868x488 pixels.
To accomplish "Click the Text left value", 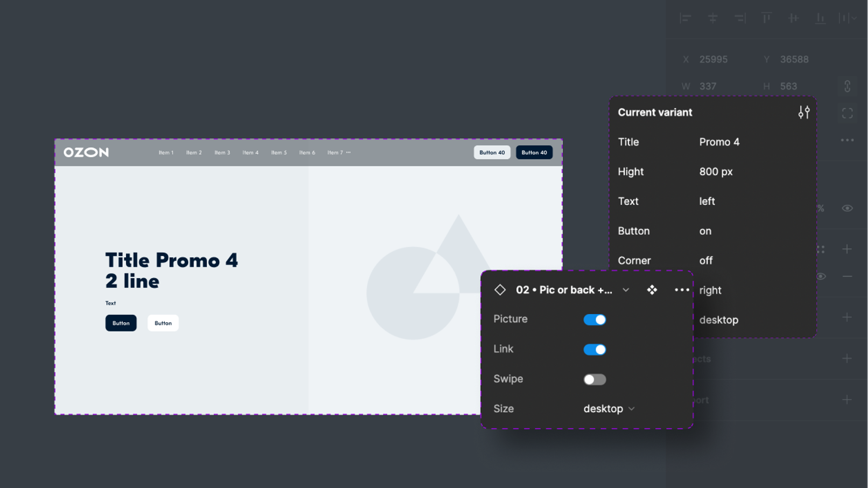I will pos(707,201).
